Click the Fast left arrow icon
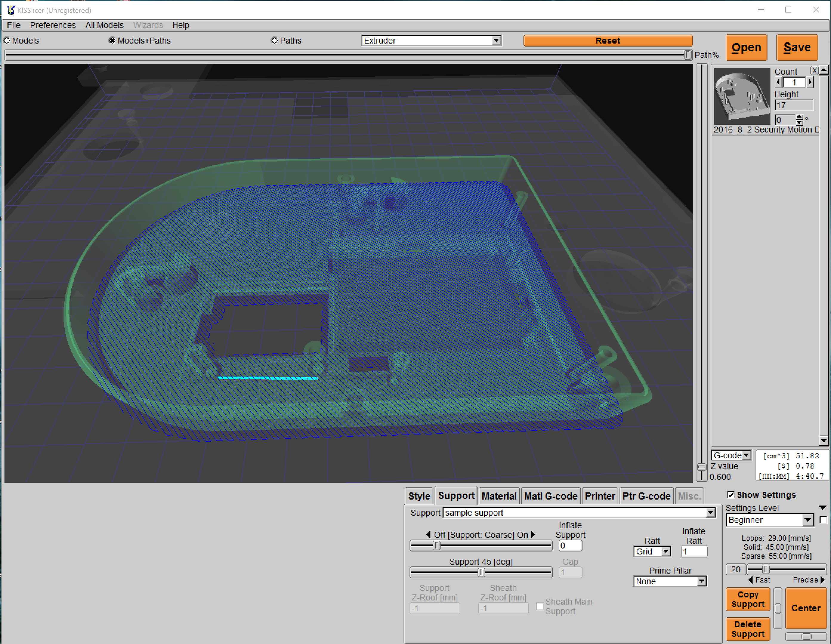 [750, 580]
